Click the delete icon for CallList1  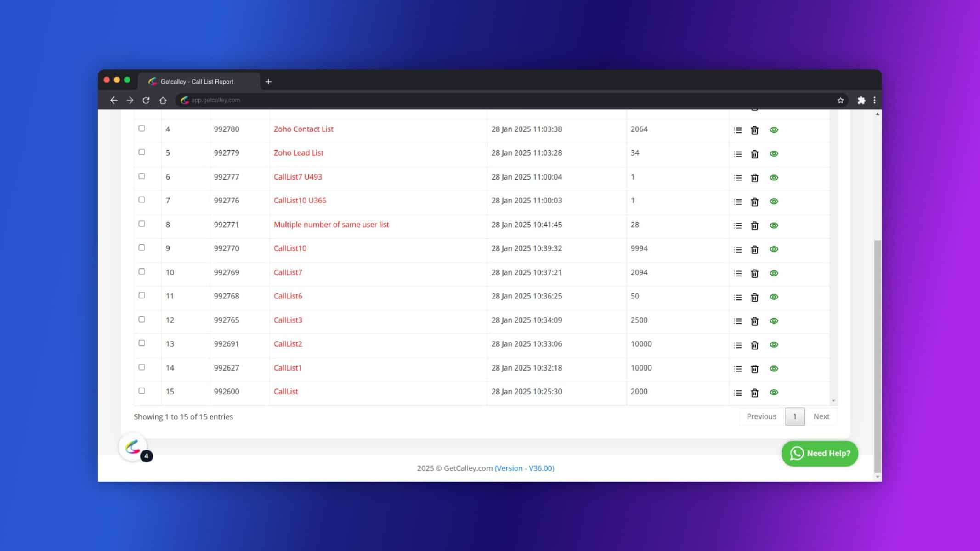point(754,368)
